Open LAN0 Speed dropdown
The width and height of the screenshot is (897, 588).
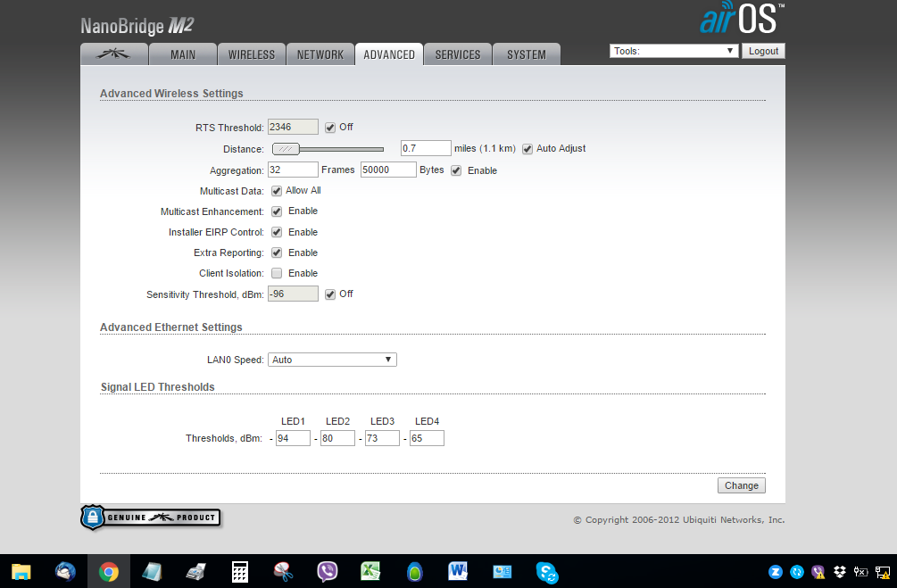(332, 360)
